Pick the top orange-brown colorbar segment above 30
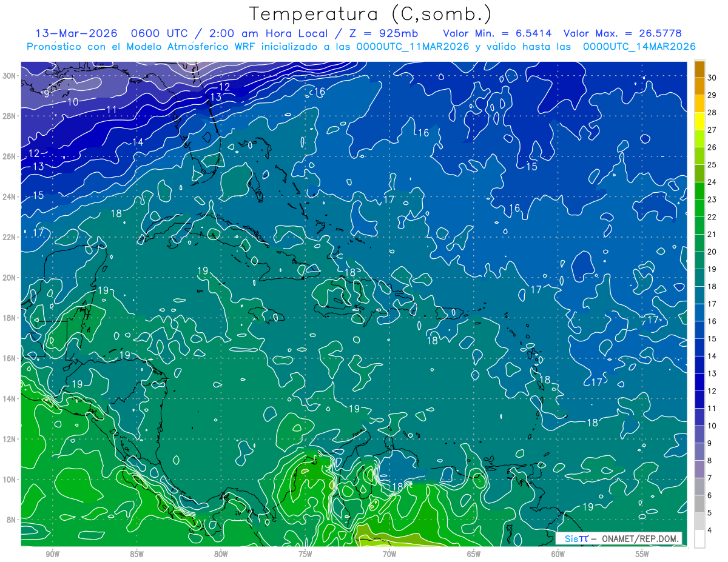 (699, 69)
